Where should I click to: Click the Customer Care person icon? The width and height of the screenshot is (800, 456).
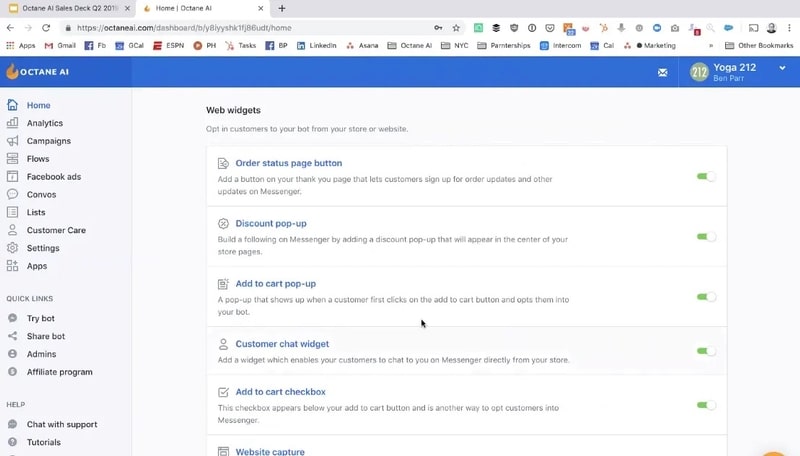pyautogui.click(x=13, y=230)
